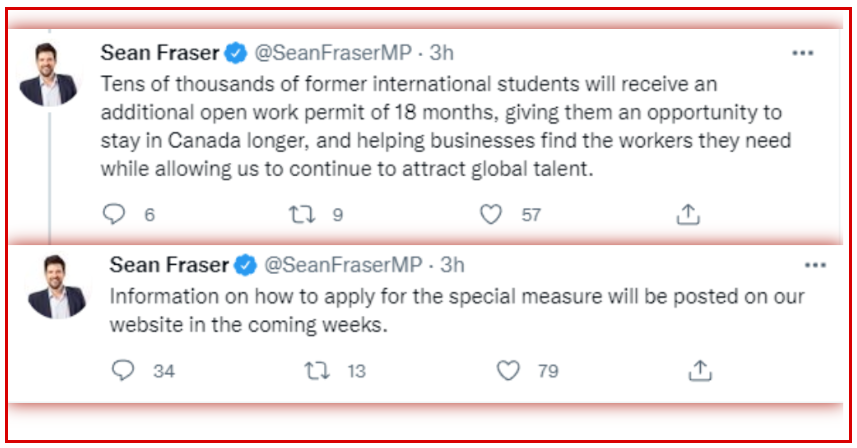Open Sean Fraser's avatar on first tweet

click(x=47, y=74)
